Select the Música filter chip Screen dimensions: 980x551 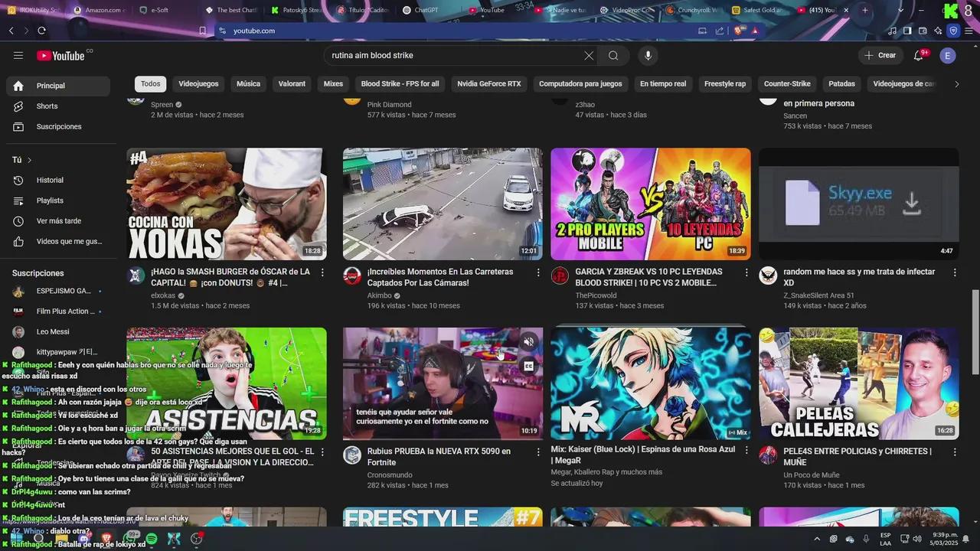(x=248, y=83)
